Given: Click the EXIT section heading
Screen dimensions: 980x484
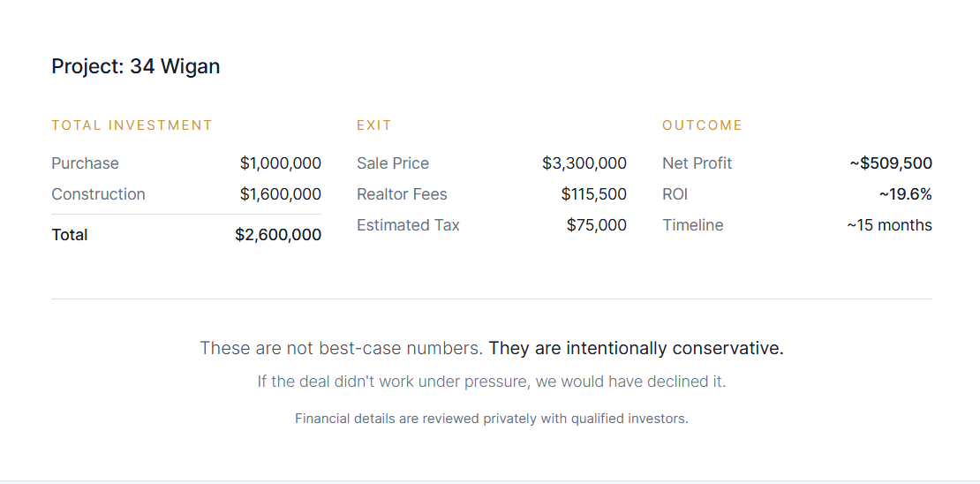Looking at the screenshot, I should coord(374,125).
